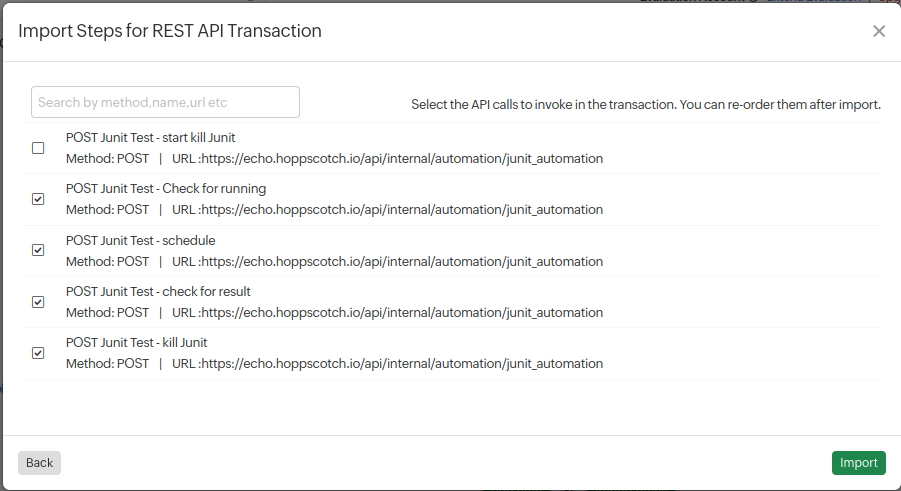Click the Method label under 'kill Junit' step

107,364
